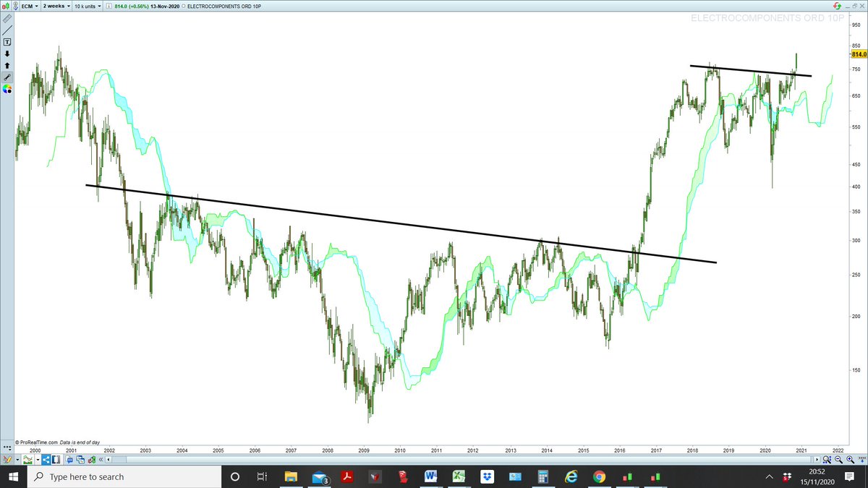Click the ProRealTime.com copyright link
This screenshot has height=488, width=868.
click(38, 442)
